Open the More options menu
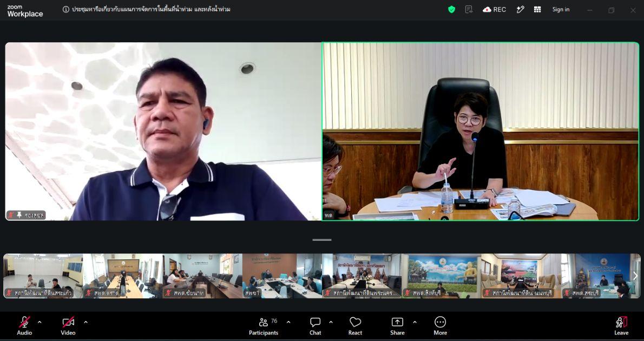Viewport: 644px width, 341px height. 441,326
